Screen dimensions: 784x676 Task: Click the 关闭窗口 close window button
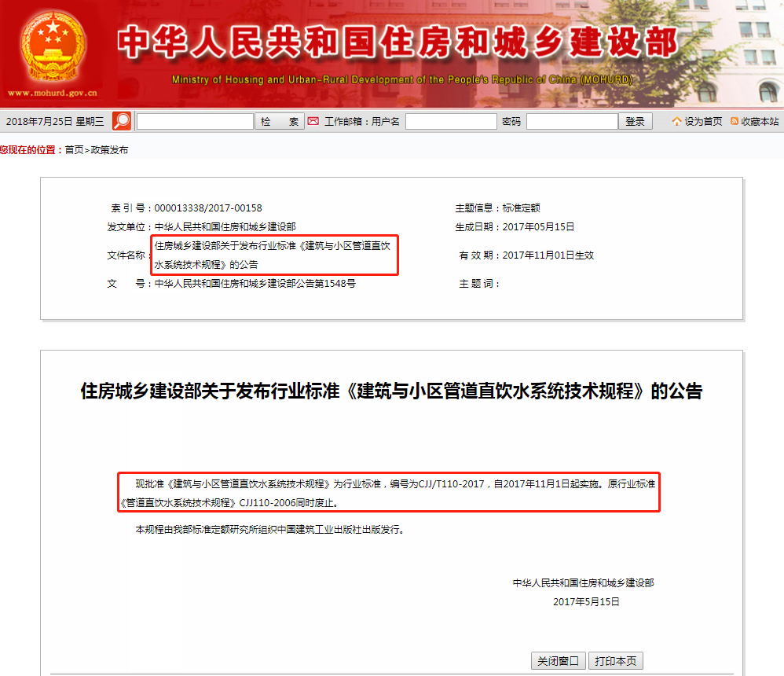558,661
